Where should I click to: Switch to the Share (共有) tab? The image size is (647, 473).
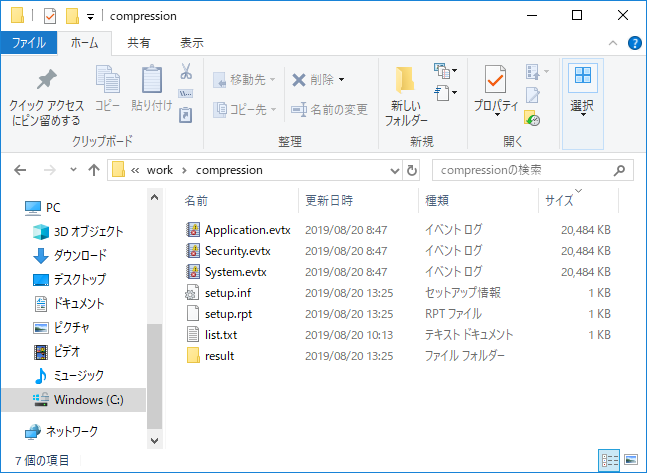click(x=139, y=43)
